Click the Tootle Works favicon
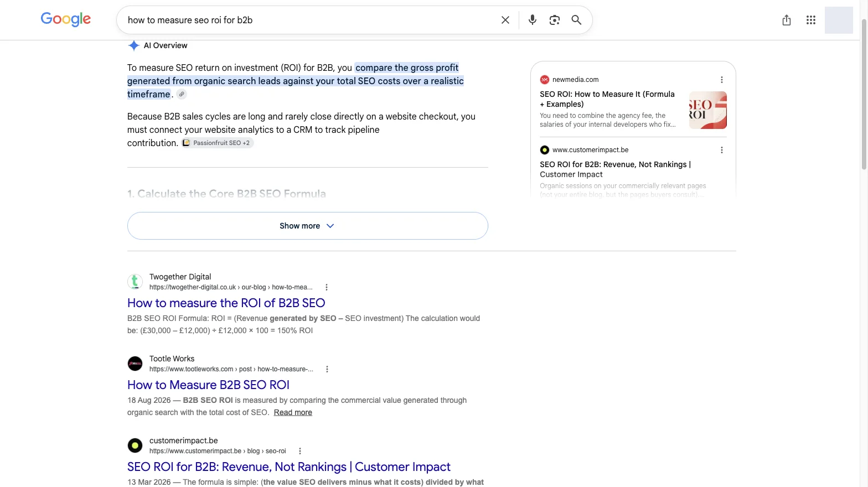 click(135, 364)
